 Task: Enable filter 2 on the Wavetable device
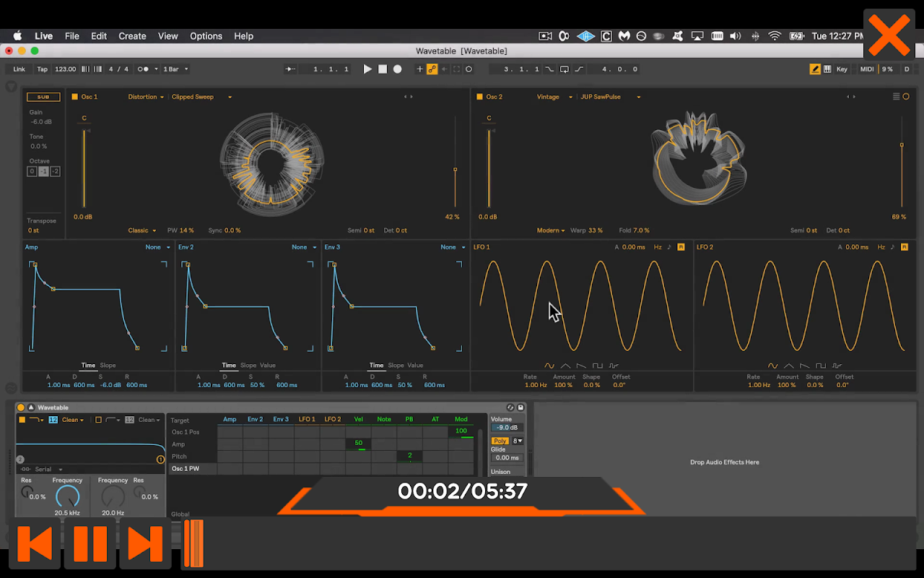99,420
